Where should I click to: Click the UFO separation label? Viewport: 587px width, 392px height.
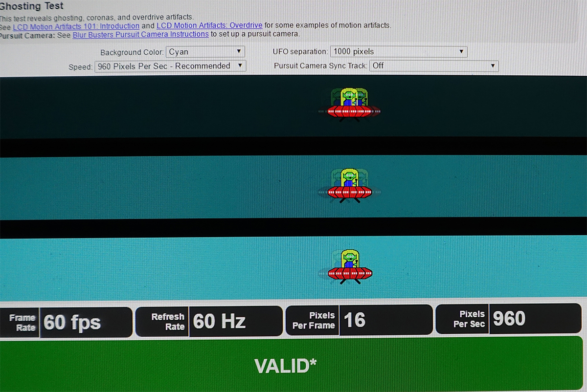pos(300,52)
